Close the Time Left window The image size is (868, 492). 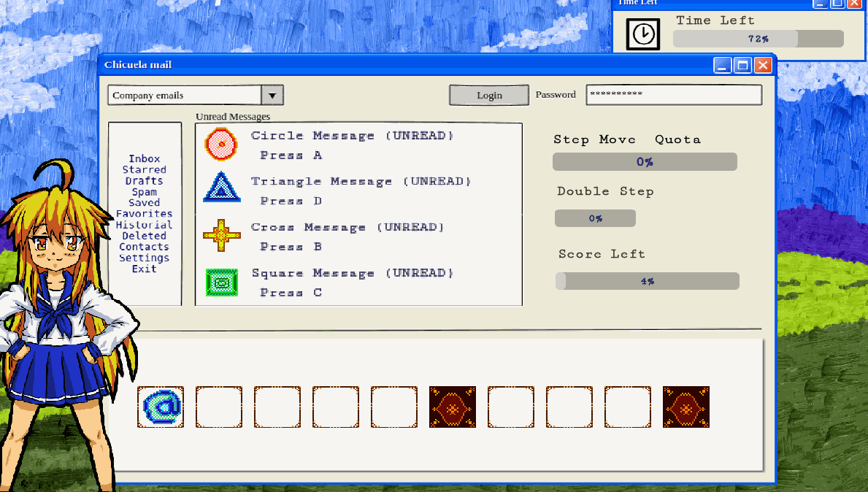point(855,3)
